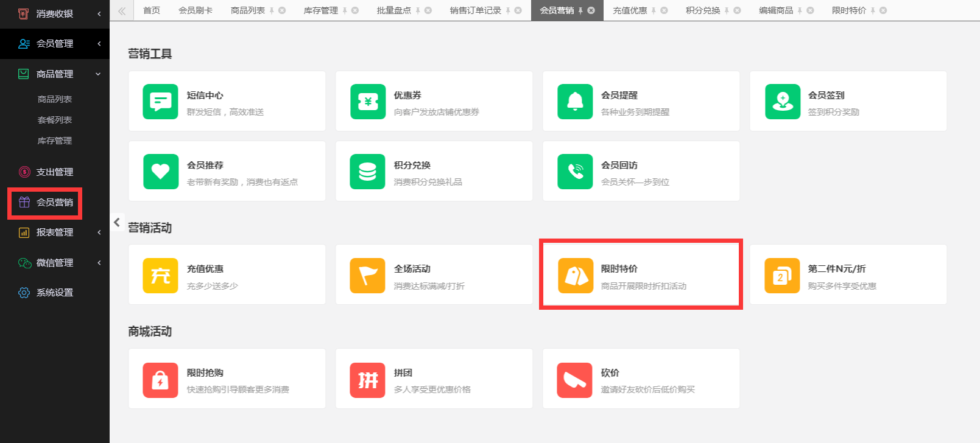Click the 拼团 red 拼 icon
This screenshot has height=443, width=980.
[368, 380]
